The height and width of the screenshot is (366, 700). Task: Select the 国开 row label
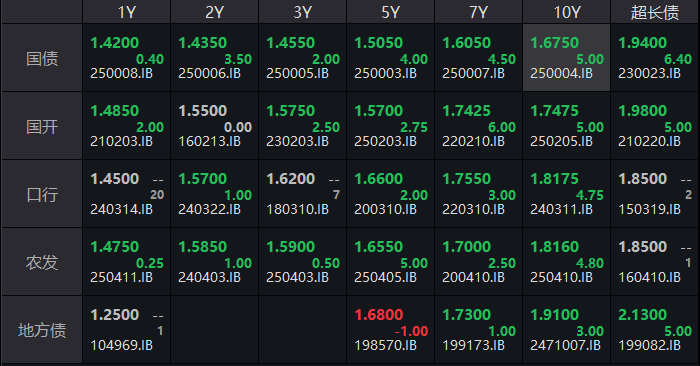click(x=42, y=127)
